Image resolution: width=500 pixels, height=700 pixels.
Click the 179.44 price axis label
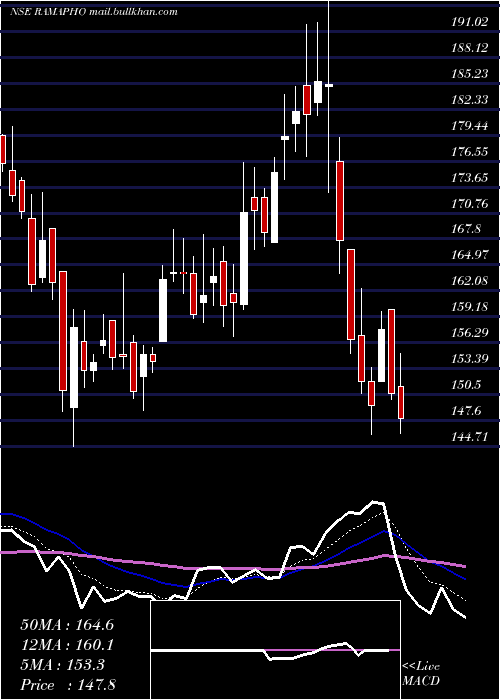coord(469,126)
